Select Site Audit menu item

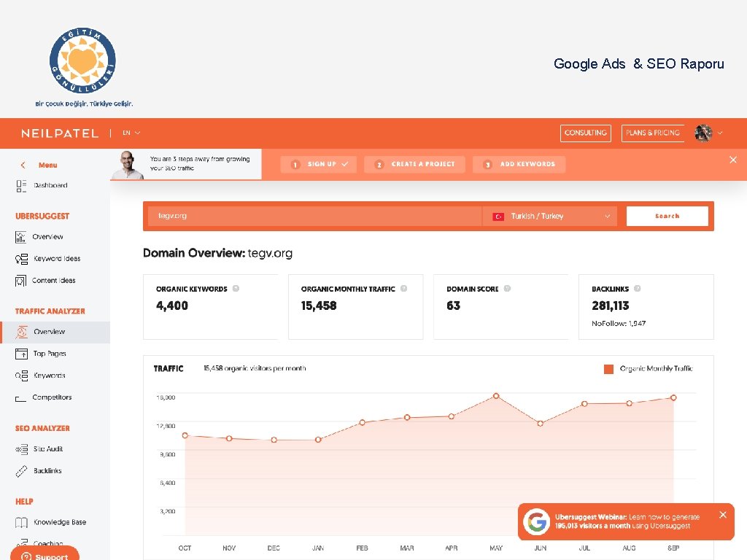47,449
